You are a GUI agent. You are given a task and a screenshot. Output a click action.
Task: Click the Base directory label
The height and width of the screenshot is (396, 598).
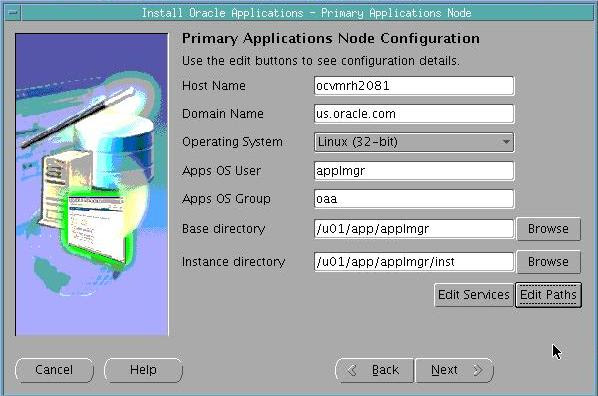(223, 229)
